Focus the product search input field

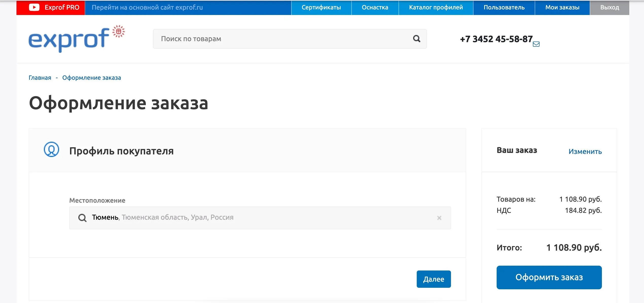(284, 39)
